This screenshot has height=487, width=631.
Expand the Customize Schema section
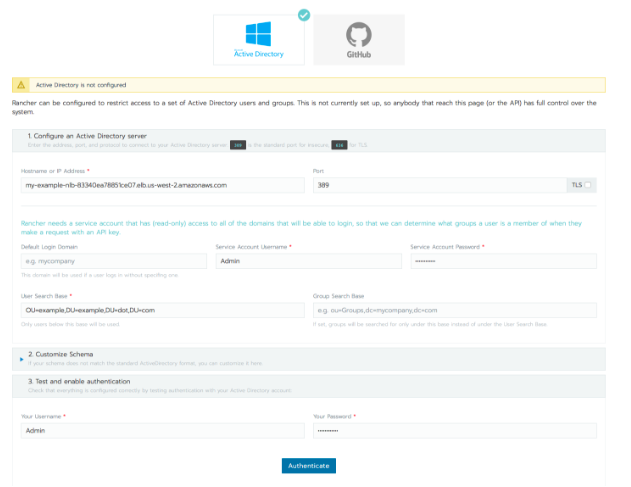[21, 358]
